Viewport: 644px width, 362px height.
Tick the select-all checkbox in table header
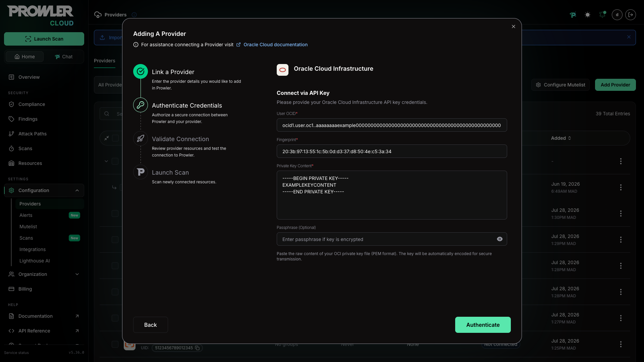(115, 138)
